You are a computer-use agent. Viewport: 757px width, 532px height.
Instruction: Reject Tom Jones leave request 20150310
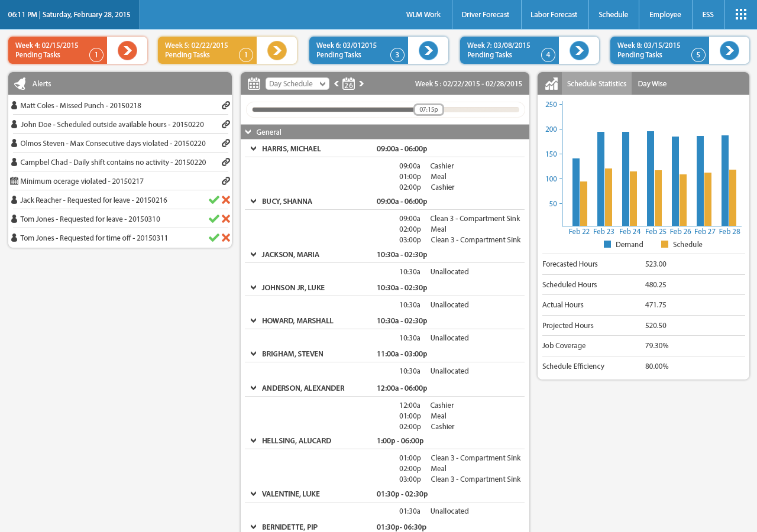click(x=226, y=219)
